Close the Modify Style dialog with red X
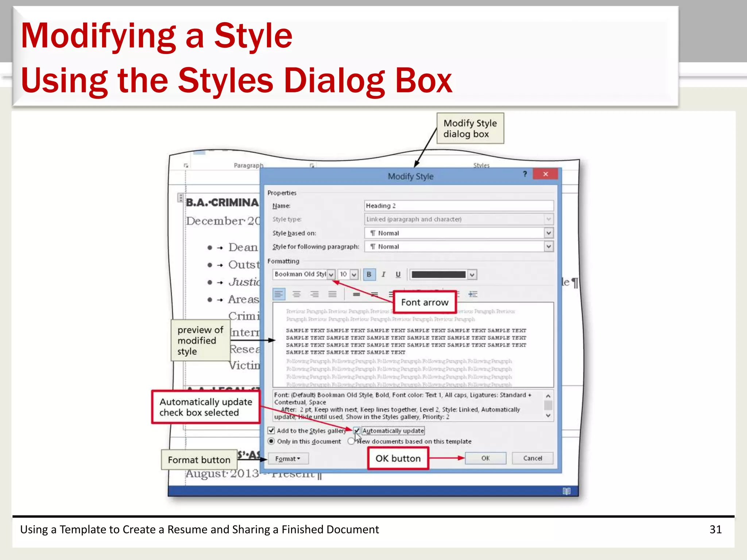The width and height of the screenshot is (747, 560). (545, 174)
